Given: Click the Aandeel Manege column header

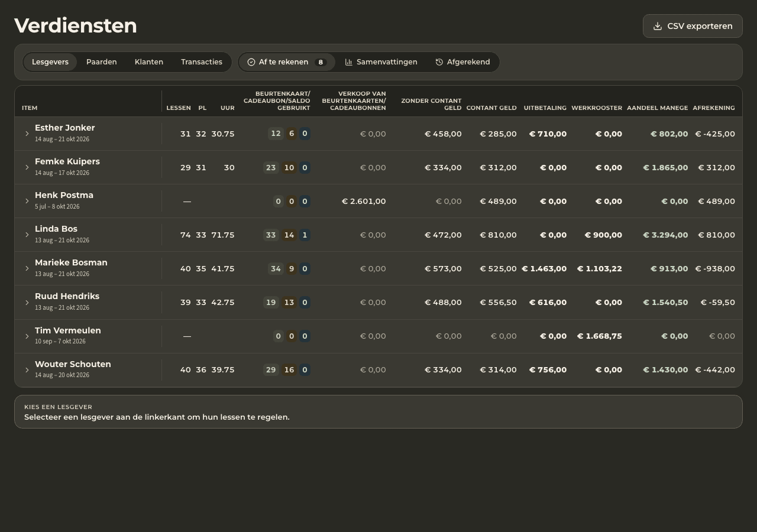Looking at the screenshot, I should click(658, 108).
